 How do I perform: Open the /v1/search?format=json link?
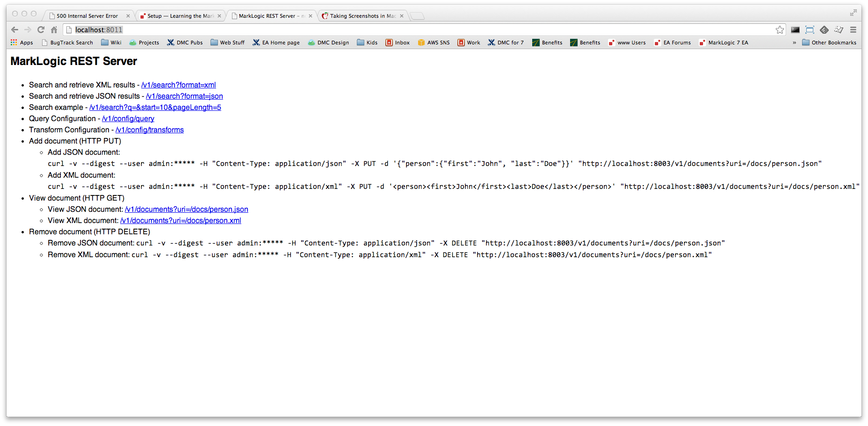184,96
